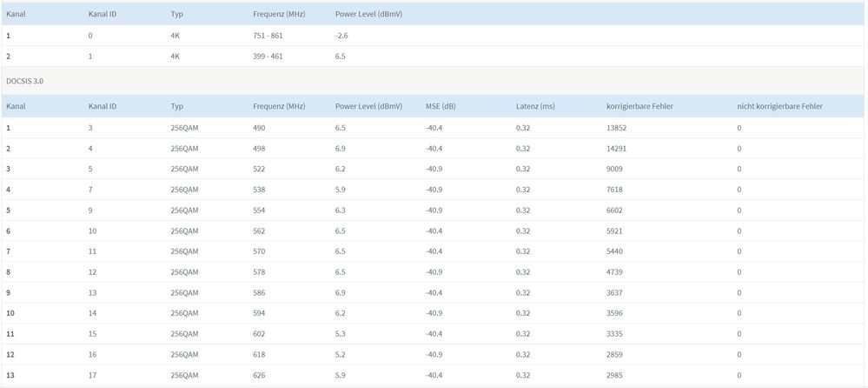Select Kanal ID '14' cell
The width and height of the screenshot is (868, 388).
click(92, 313)
